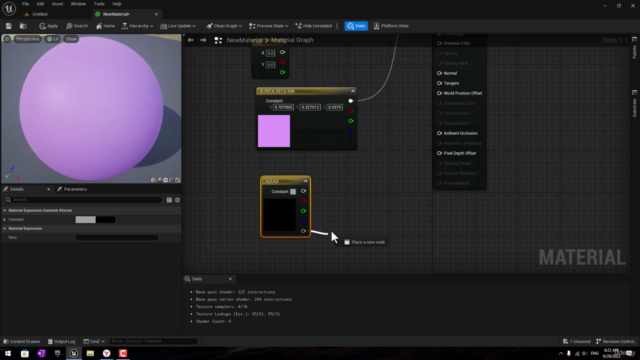Click the blue output pin on purple node
Image resolution: width=640 pixels, height=360 pixels.
[351, 131]
